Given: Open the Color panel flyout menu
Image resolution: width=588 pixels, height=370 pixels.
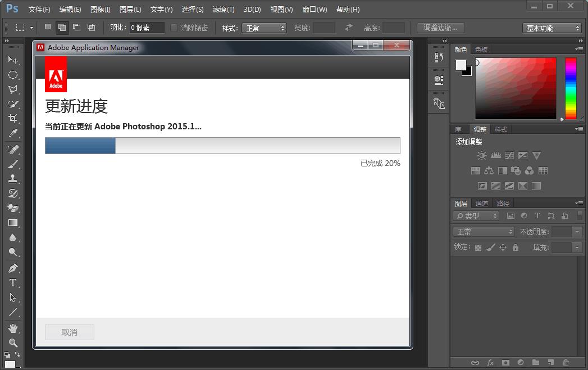Looking at the screenshot, I should click(579, 49).
